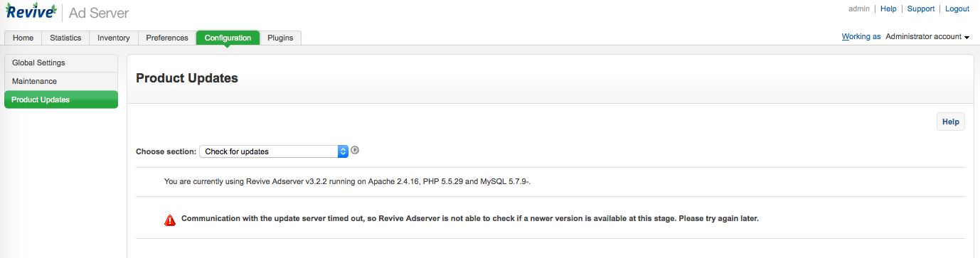This screenshot has height=258, width=980.
Task: Click the Support link
Action: point(921,9)
